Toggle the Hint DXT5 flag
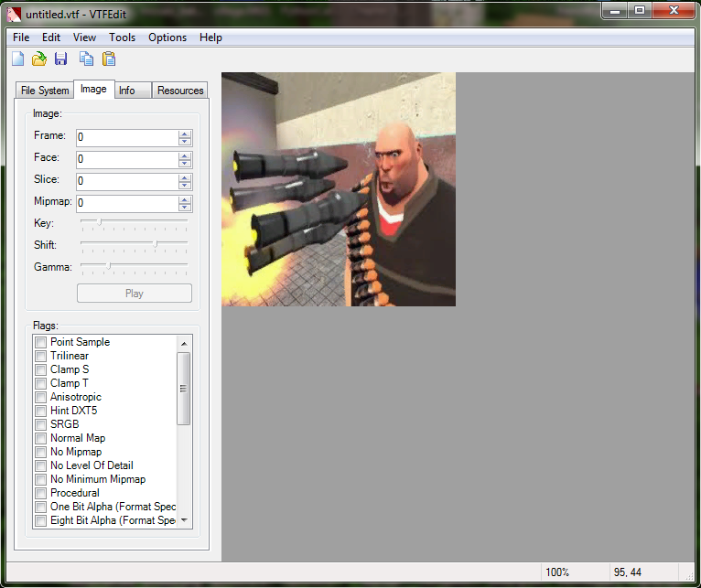This screenshot has width=701, height=588. [40, 412]
